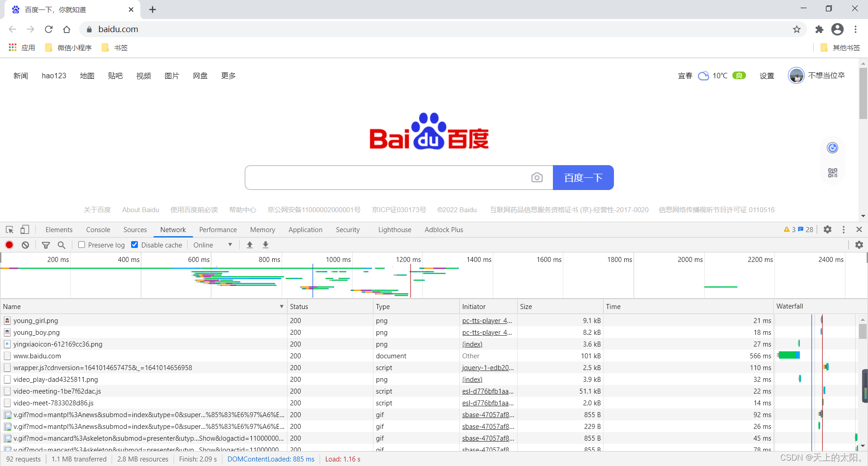Click the warnings count indicator showing 3
The height and width of the screenshot is (466, 868).
click(x=790, y=229)
